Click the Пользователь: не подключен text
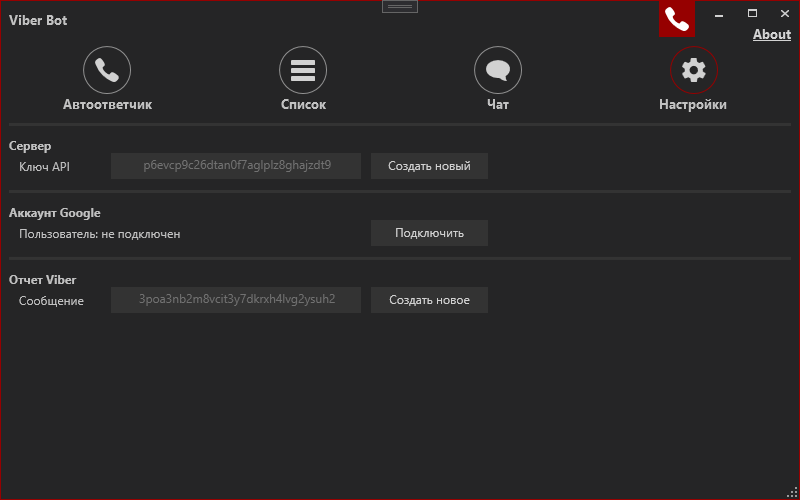The height and width of the screenshot is (500, 800). [99, 234]
